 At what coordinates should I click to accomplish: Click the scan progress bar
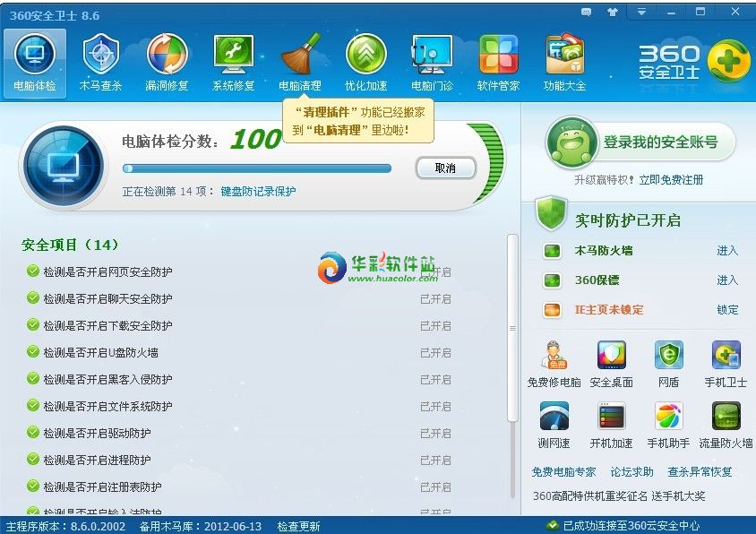[x=257, y=168]
